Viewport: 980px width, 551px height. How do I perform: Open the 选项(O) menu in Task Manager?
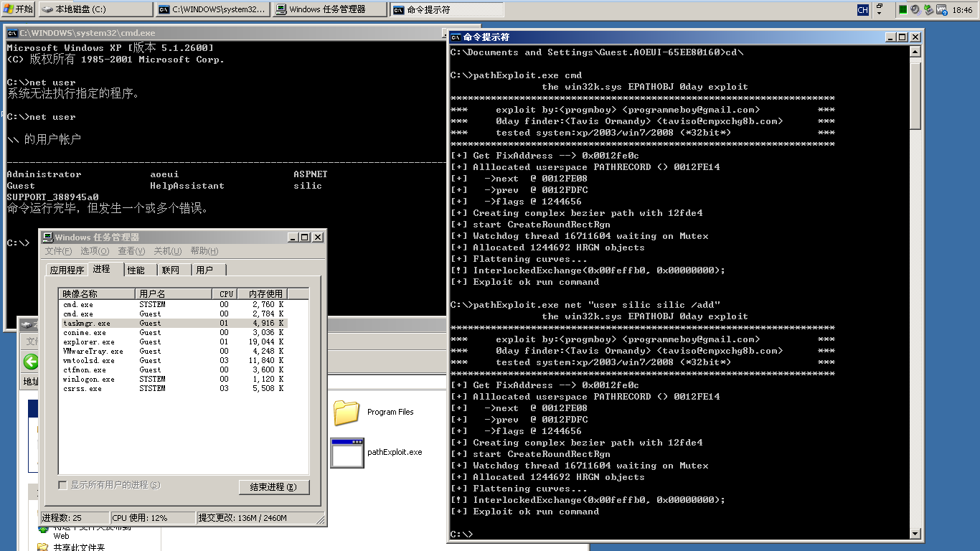tap(94, 251)
